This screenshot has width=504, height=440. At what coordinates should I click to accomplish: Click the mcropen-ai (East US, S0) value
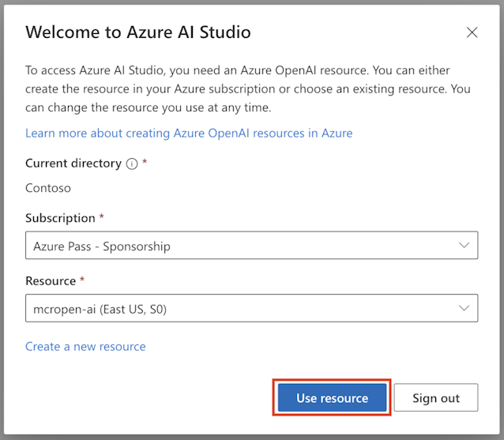[100, 309]
